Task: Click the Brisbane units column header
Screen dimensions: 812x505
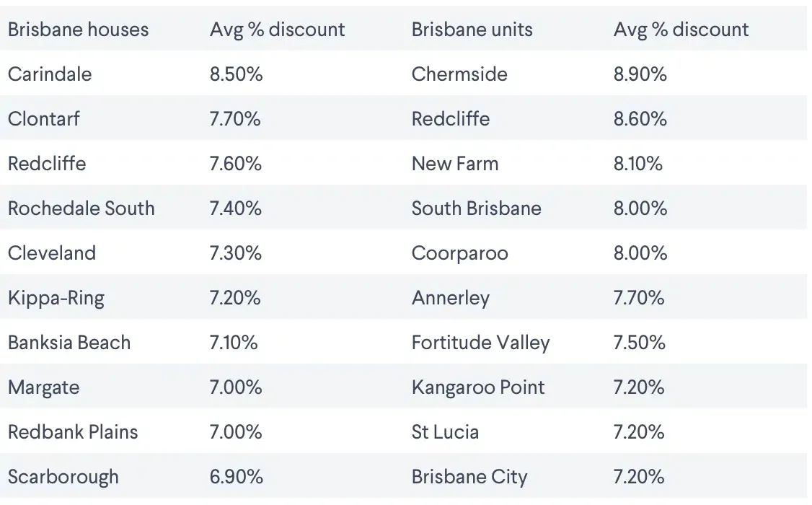Action: (x=472, y=30)
